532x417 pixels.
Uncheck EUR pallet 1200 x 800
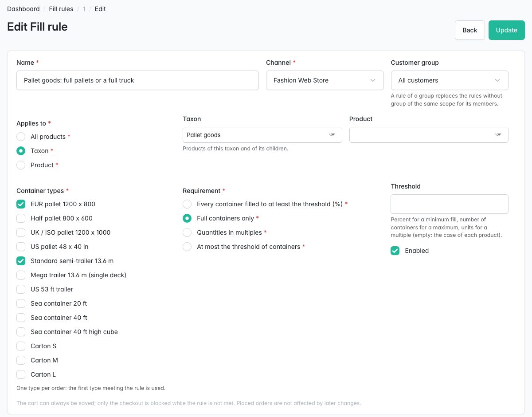[21, 204]
